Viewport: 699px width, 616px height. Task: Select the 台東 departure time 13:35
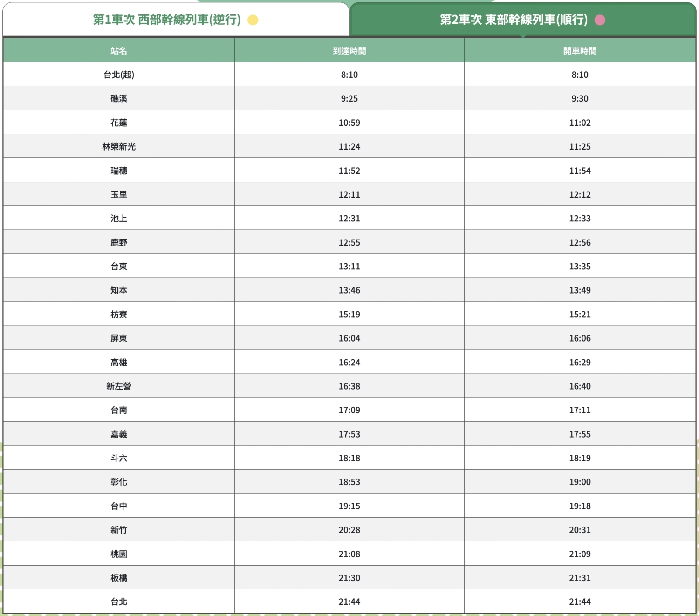click(580, 266)
